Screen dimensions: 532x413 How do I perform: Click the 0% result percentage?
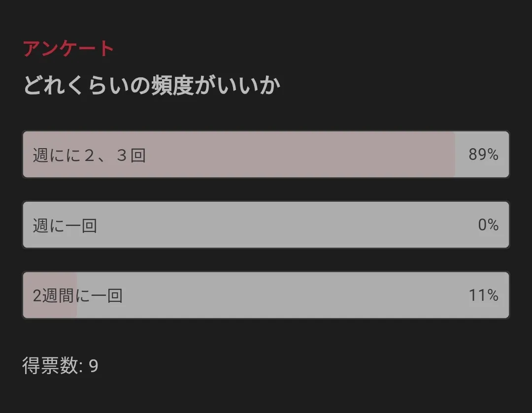(x=488, y=225)
